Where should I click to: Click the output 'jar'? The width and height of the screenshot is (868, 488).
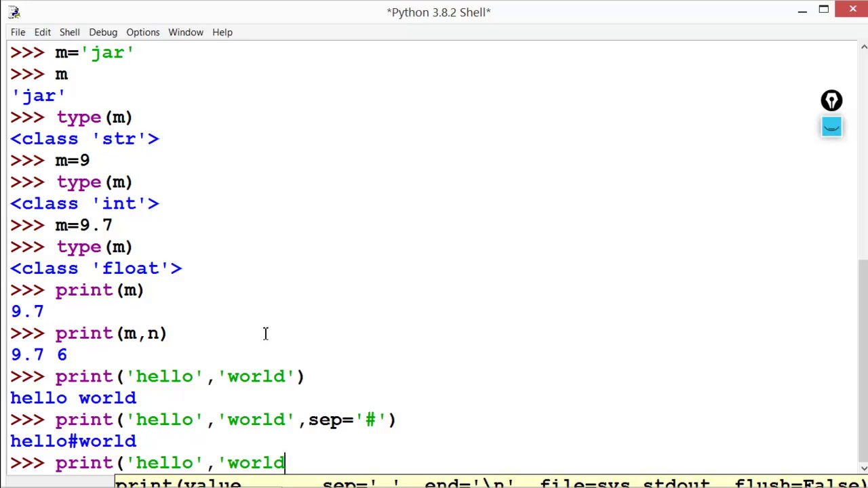(38, 96)
